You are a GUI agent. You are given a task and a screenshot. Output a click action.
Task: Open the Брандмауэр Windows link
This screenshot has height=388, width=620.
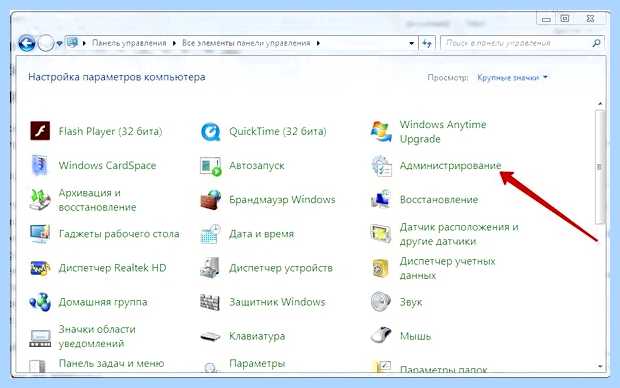[x=282, y=199]
